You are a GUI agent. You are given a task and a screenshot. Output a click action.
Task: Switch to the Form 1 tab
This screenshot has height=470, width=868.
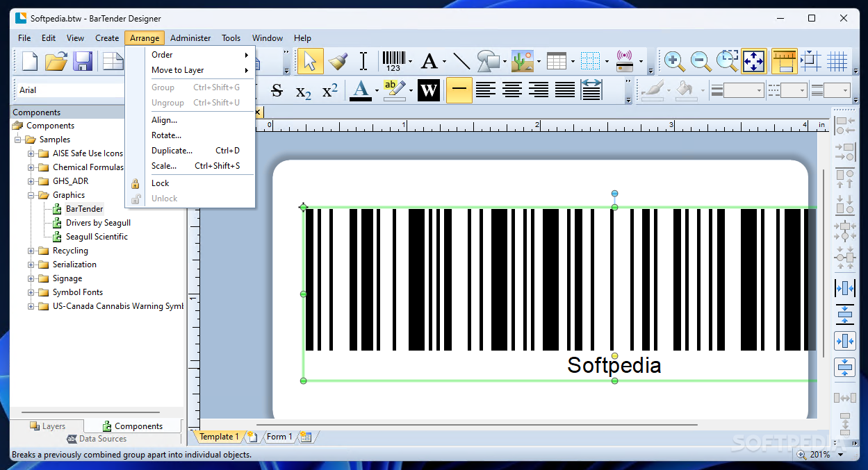(279, 437)
